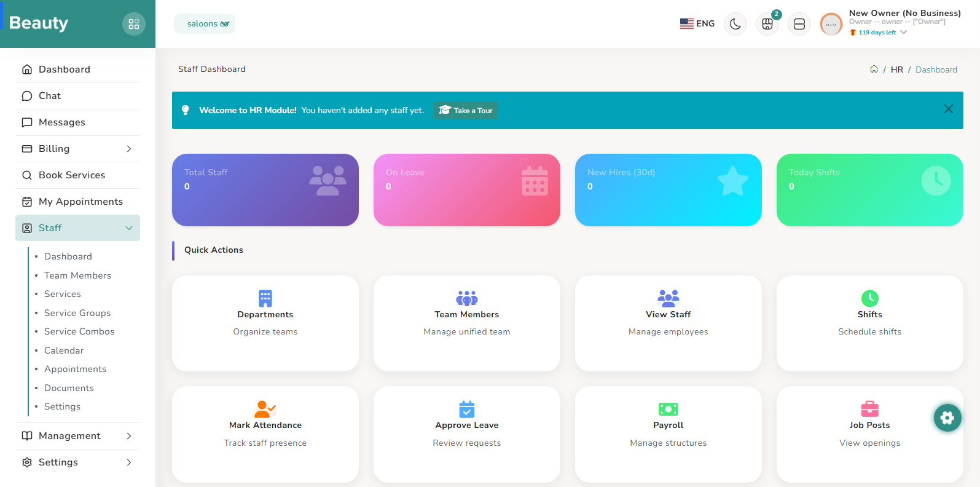Image resolution: width=980 pixels, height=487 pixels.
Task: Click the Chat bubble sidebar icon
Action: (x=27, y=96)
